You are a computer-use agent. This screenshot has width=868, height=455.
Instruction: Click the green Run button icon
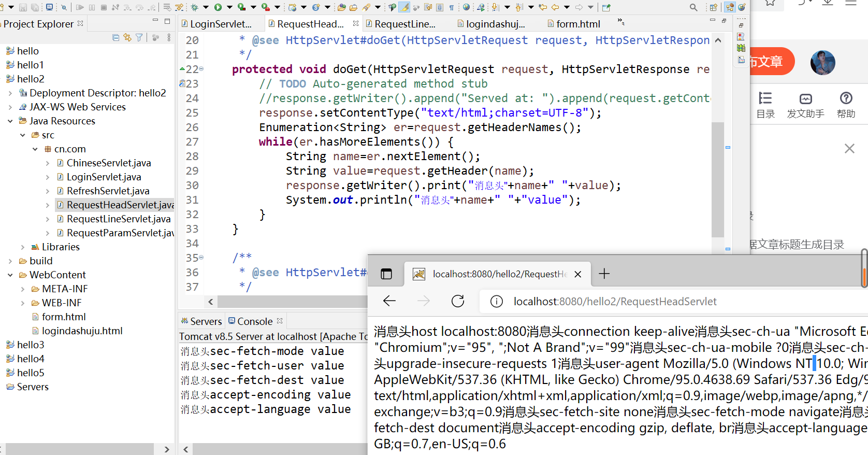pyautogui.click(x=218, y=7)
